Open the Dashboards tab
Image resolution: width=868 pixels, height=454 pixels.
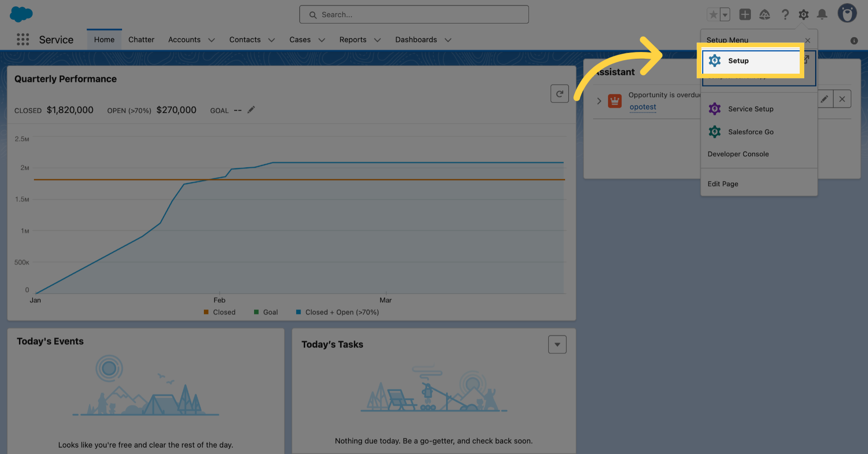pyautogui.click(x=416, y=40)
